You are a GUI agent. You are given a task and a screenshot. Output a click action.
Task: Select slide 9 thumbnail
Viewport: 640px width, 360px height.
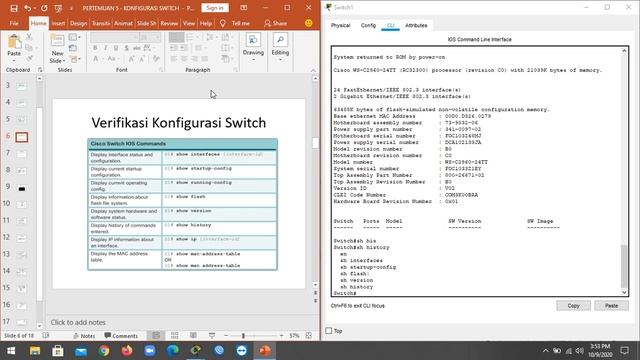tap(22, 189)
